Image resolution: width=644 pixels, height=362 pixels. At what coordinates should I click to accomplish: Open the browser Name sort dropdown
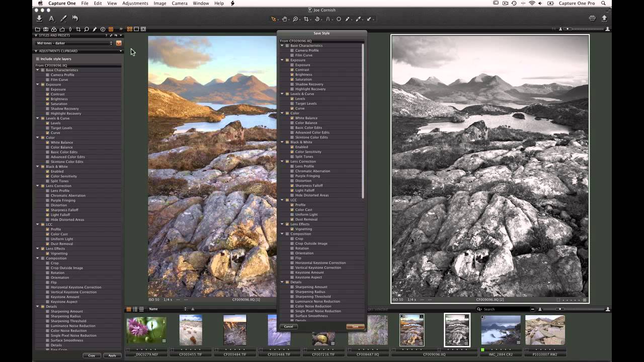pyautogui.click(x=168, y=309)
